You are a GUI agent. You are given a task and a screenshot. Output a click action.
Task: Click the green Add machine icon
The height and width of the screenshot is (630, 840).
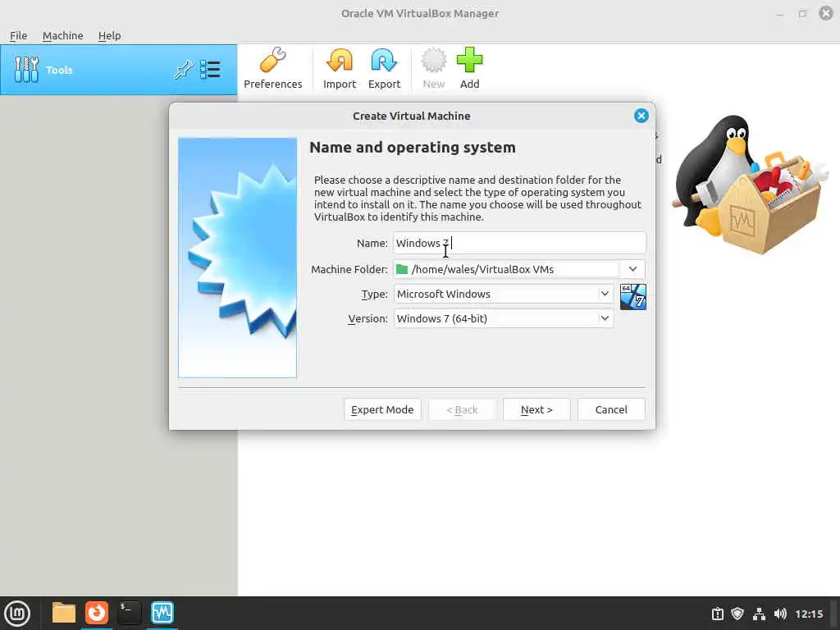(469, 69)
